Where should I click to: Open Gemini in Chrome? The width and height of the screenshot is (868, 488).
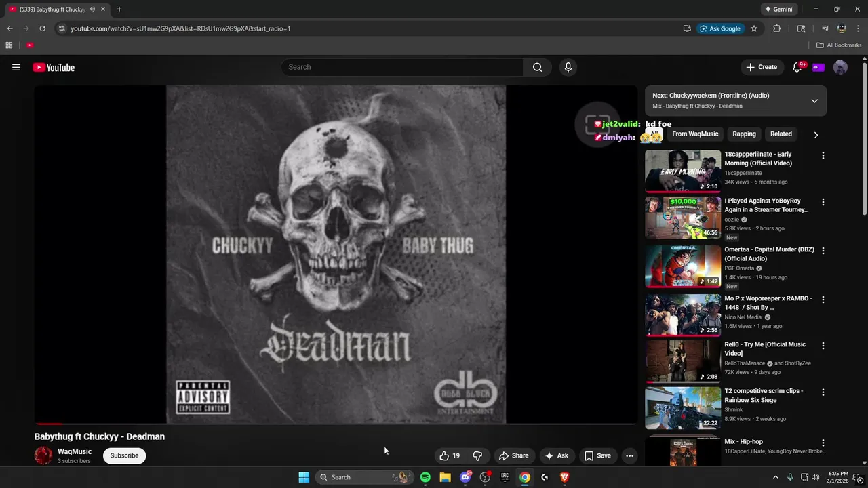point(778,9)
